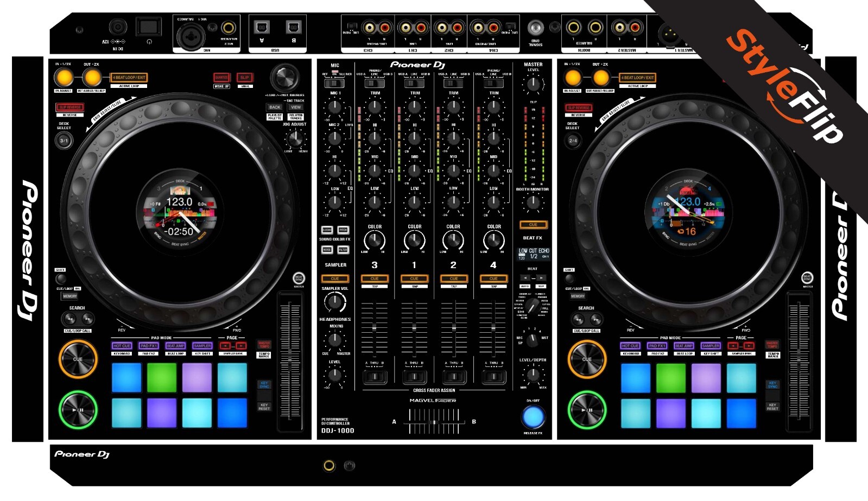The height and width of the screenshot is (501, 868).
Task: Click the Magvel crossfader handle
Action: [x=434, y=422]
